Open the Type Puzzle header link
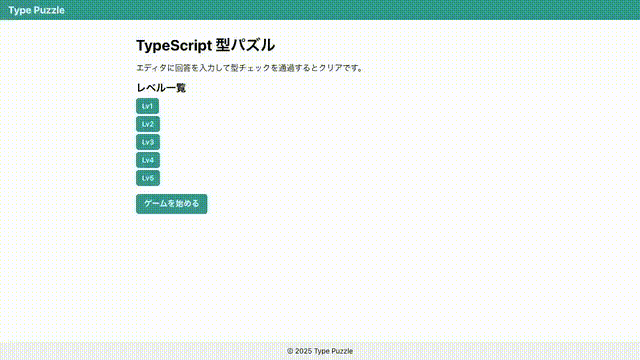 [36, 10]
